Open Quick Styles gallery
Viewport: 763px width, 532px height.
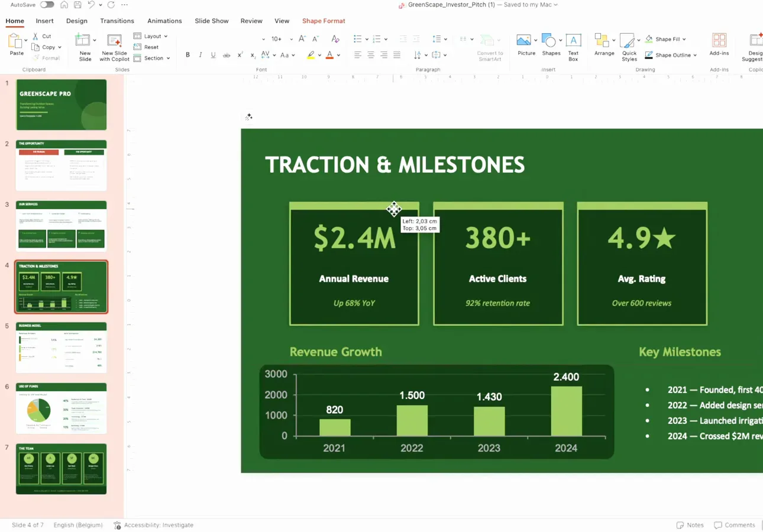click(629, 47)
